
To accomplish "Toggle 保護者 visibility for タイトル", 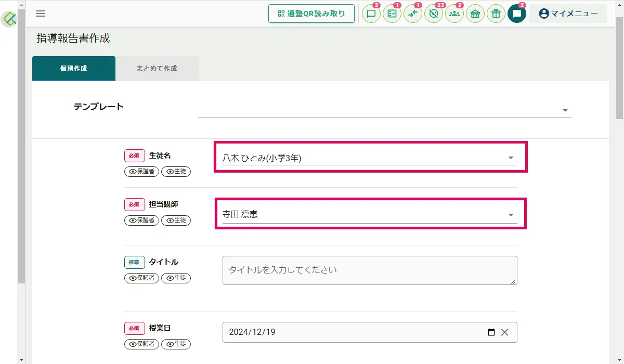I will point(142,278).
